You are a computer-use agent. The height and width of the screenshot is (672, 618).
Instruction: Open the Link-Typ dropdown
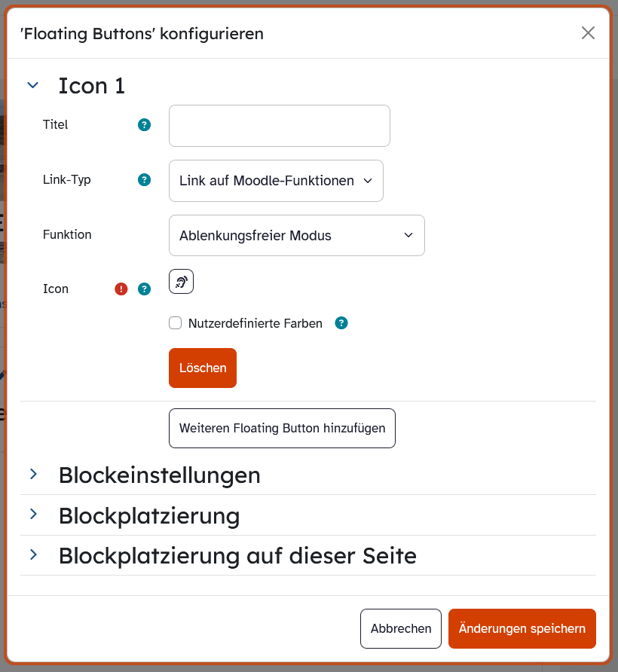pyautogui.click(x=276, y=181)
